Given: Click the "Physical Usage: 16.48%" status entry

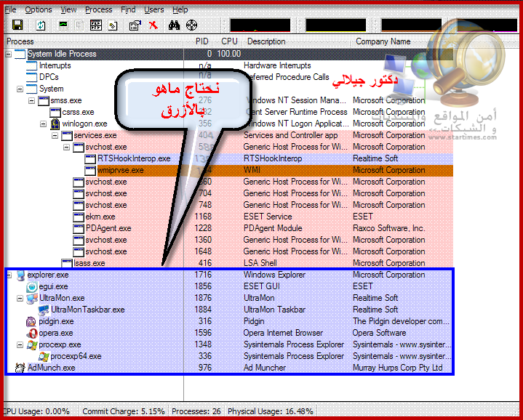Looking at the screenshot, I should [270, 412].
